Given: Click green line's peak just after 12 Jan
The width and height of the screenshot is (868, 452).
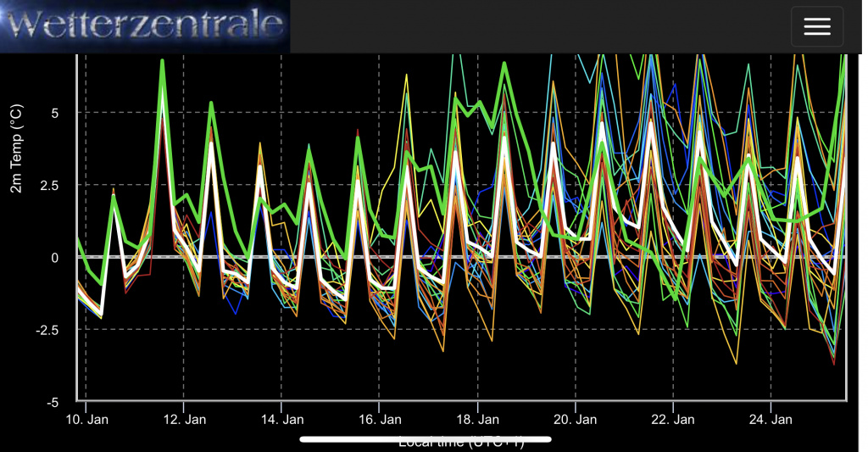Looking at the screenshot, I should (x=211, y=103).
